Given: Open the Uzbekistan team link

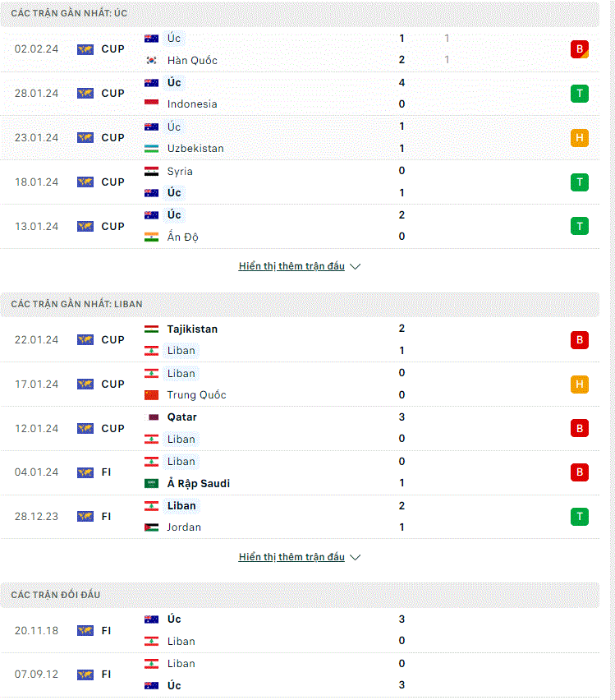Looking at the screenshot, I should pos(195,148).
